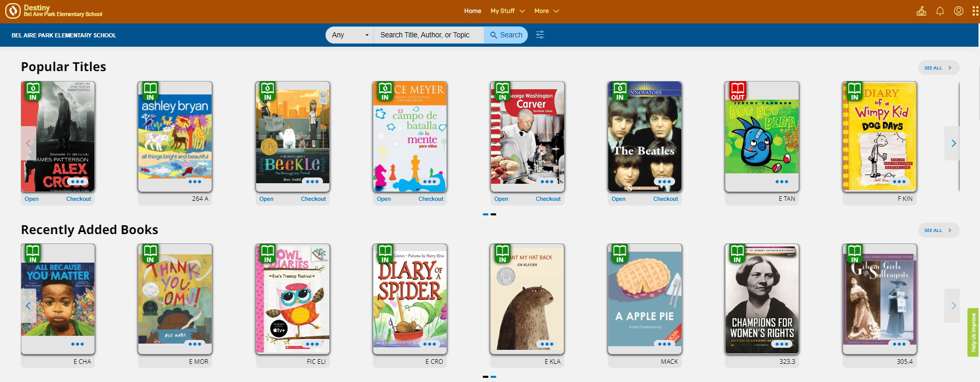Go to previous Popular Titles page arrow
The height and width of the screenshot is (382, 980).
click(29, 143)
